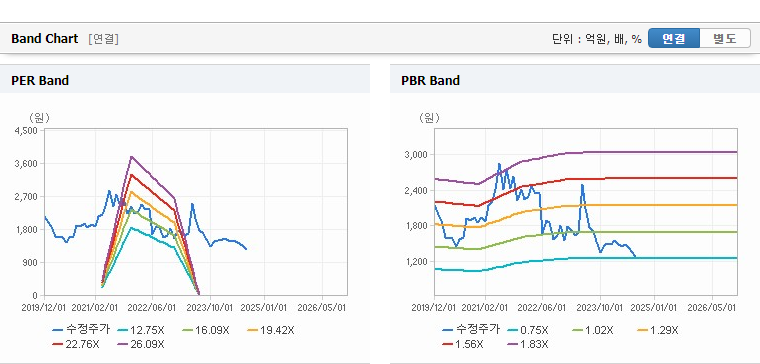Click the PER Band heading
The height and width of the screenshot is (364, 760).
(x=40, y=80)
